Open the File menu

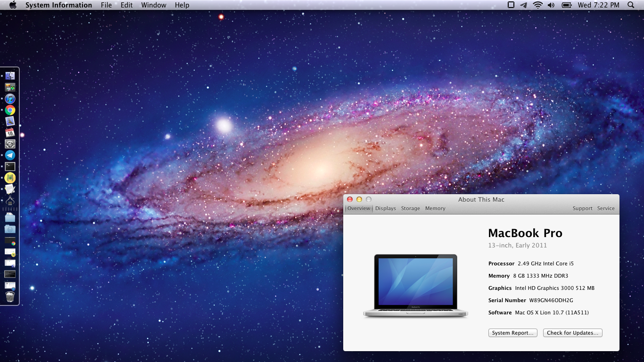pyautogui.click(x=107, y=5)
